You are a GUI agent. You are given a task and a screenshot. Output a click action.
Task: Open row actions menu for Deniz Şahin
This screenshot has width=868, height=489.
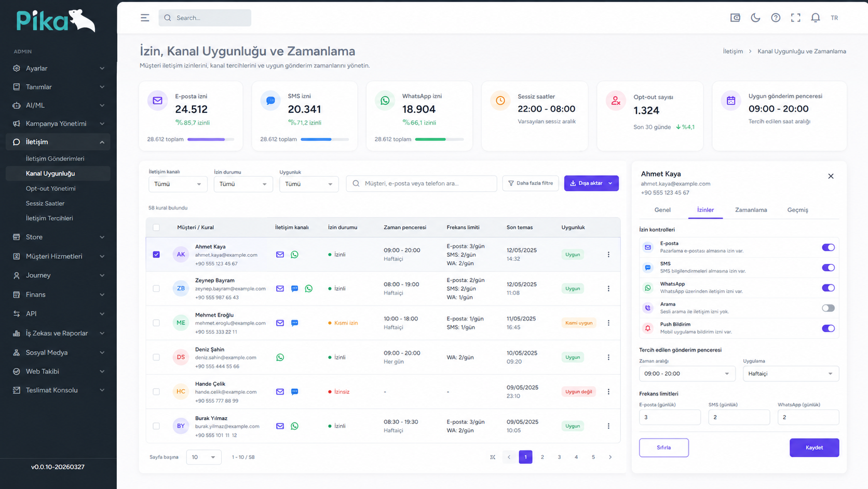pos(608,357)
